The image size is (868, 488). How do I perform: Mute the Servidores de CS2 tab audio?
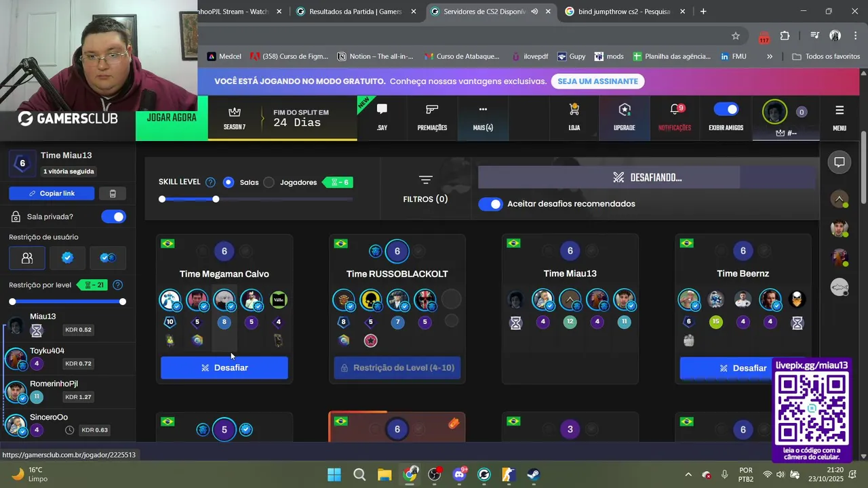(x=534, y=12)
